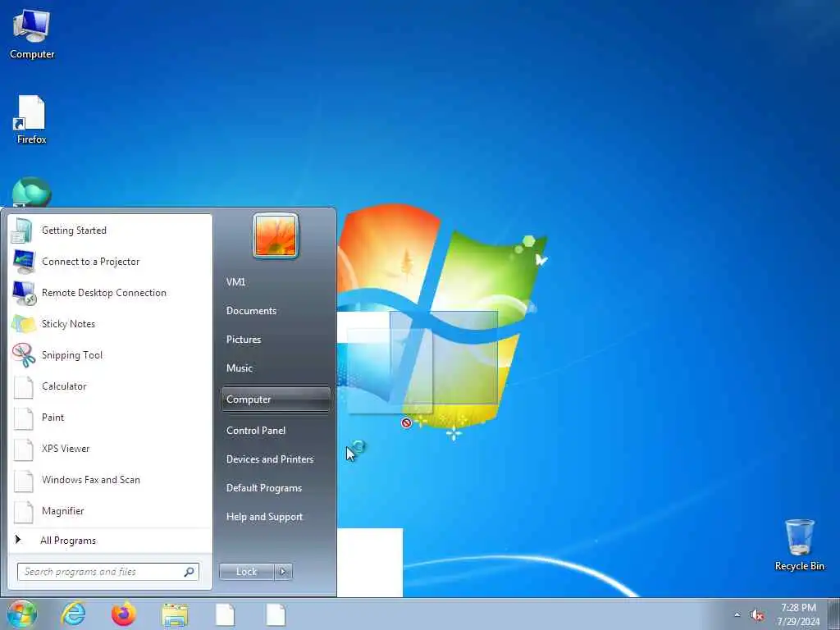The image size is (840, 630).
Task: Select the Firefox shortcut on desktop
Action: click(x=31, y=120)
